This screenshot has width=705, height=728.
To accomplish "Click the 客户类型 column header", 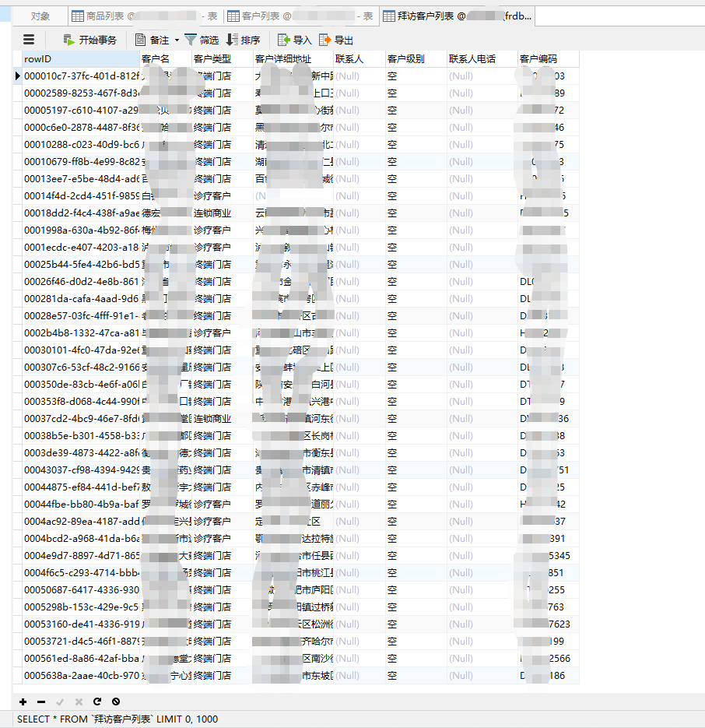I will (212, 59).
